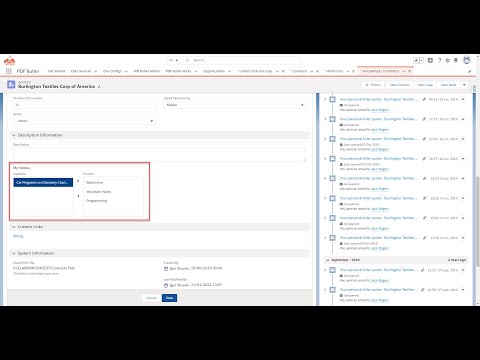The width and height of the screenshot is (480, 360).
Task: Open the Billing custom link
Action: tap(18, 236)
